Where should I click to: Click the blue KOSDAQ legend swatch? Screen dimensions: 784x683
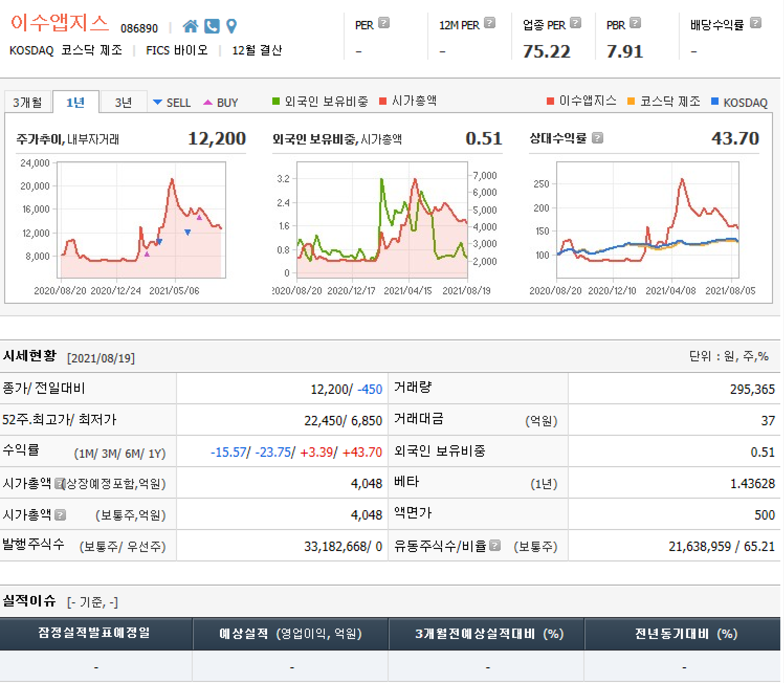(x=715, y=102)
